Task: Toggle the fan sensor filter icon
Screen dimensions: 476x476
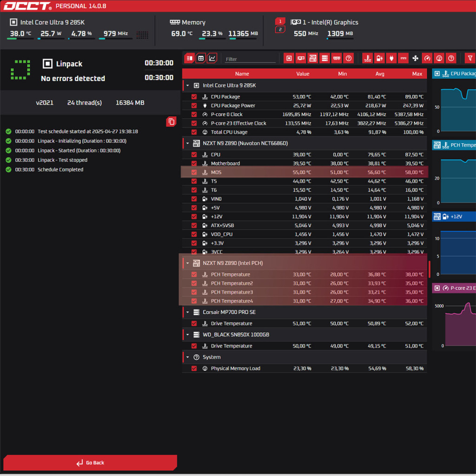Action: point(415,58)
